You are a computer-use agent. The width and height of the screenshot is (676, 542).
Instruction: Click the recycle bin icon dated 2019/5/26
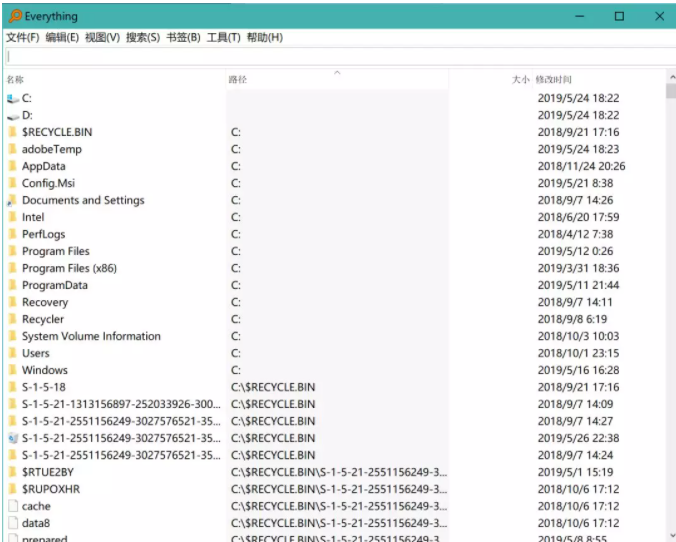point(13,438)
